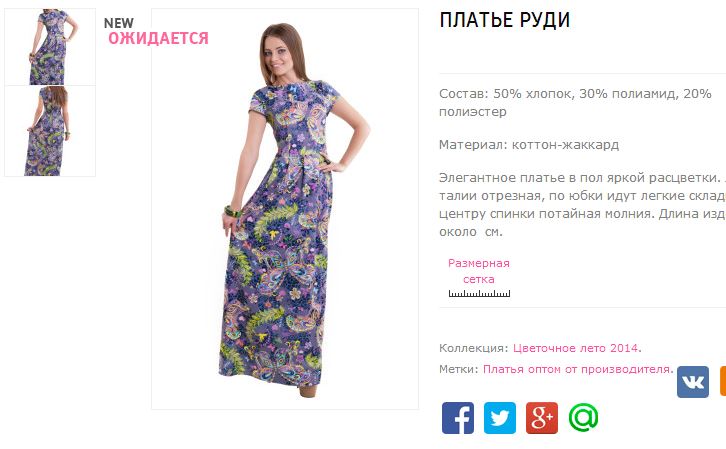Select the top front-view dress thumbnail
Screen dimensions: 726x449
[x=50, y=47]
